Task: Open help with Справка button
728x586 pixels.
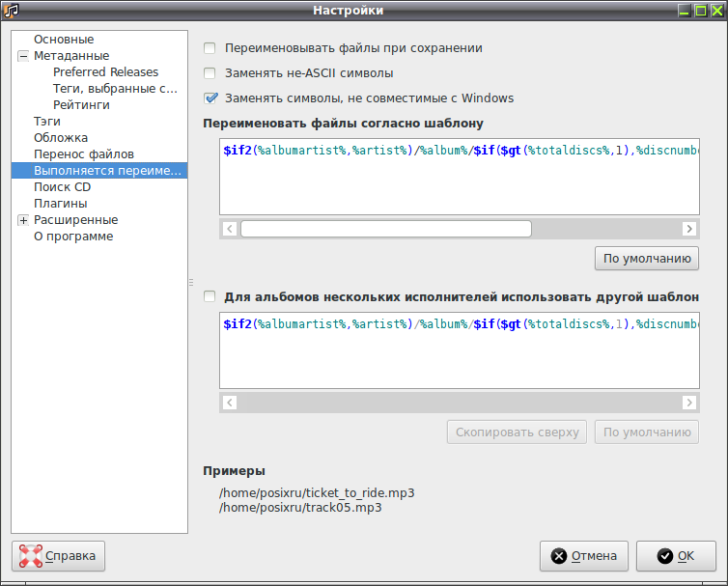Action: tap(59, 556)
